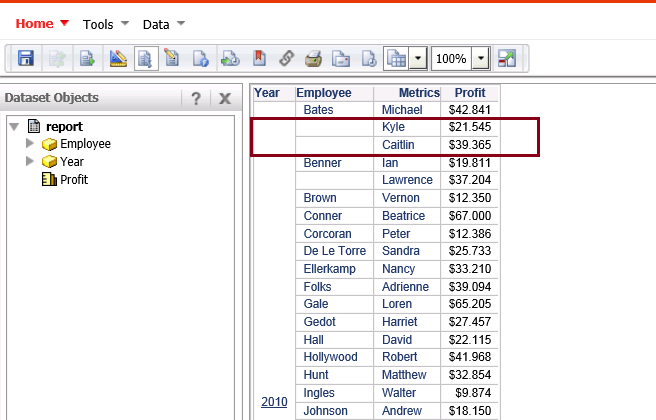Click the ruler and pencil Design Mode icon
Image resolution: width=656 pixels, height=420 pixels.
(x=118, y=58)
